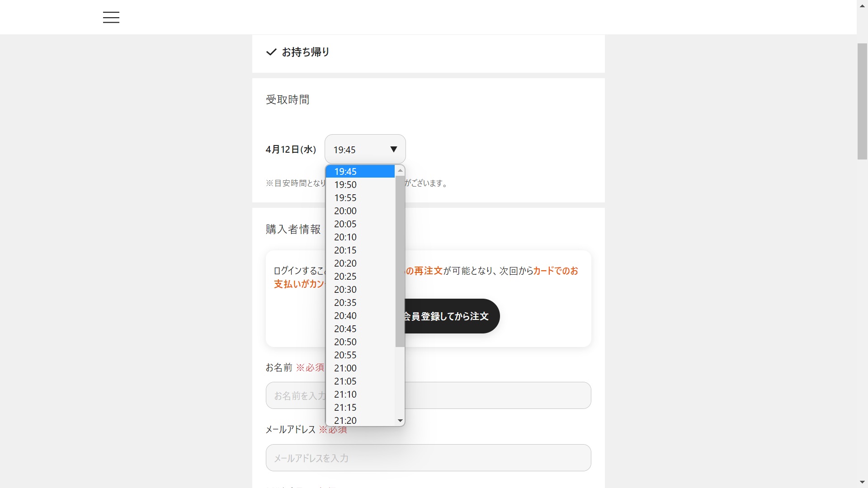868x488 pixels.
Task: Pick the 20:55 option
Action: click(x=360, y=355)
